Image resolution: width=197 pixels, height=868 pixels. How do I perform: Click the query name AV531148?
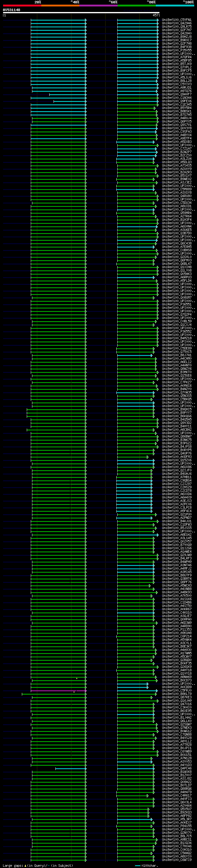[x=11, y=10]
